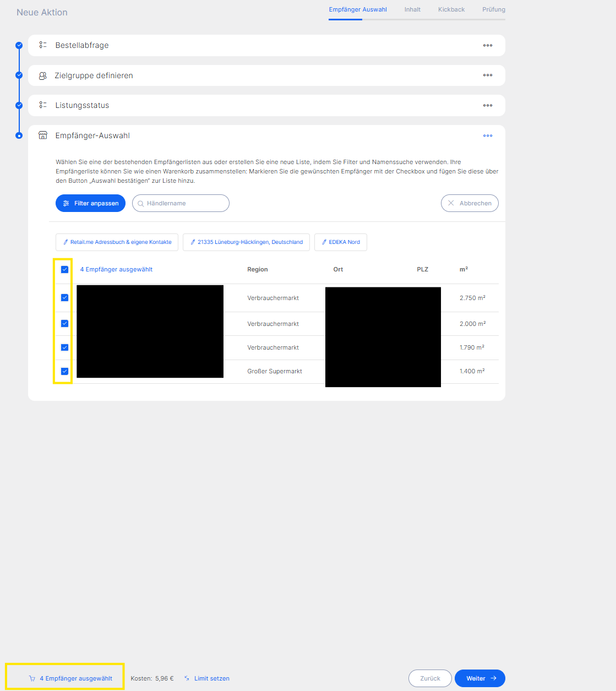This screenshot has height=691, width=616.
Task: Click the Filter anpassen button
Action: point(90,203)
